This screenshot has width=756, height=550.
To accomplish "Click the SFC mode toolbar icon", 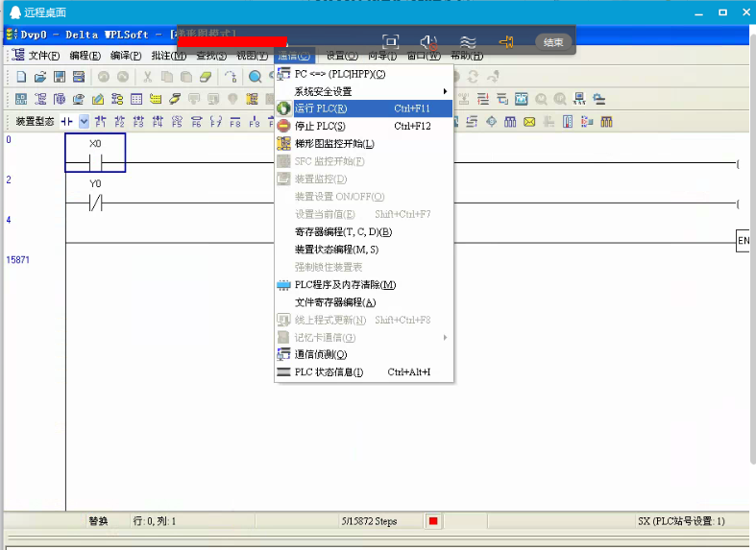I will tap(60, 99).
